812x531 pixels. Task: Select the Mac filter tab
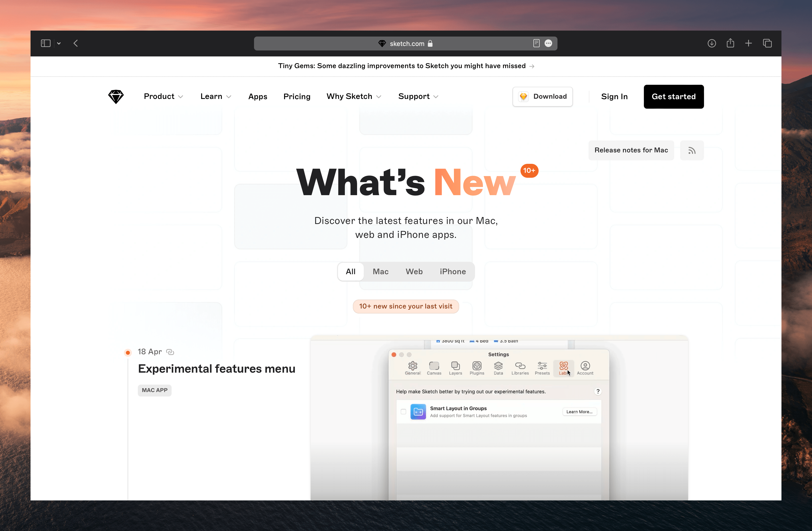tap(381, 271)
